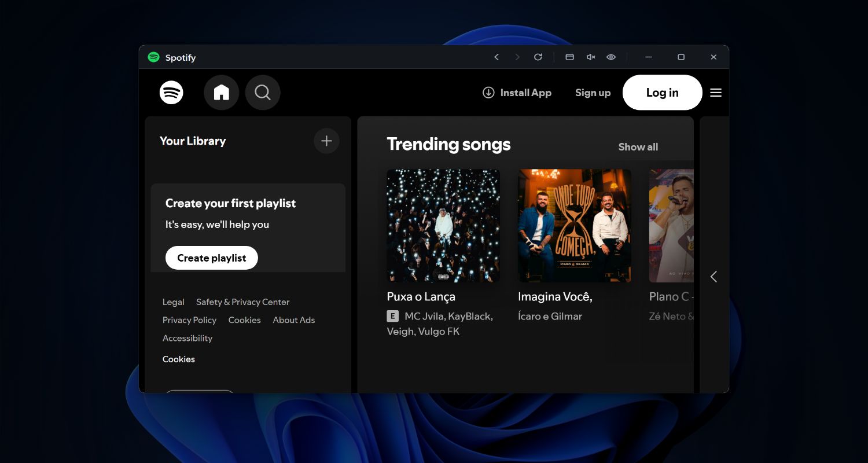Click the Spotify logo in navigation bar
This screenshot has width=868, height=463.
[x=171, y=93]
